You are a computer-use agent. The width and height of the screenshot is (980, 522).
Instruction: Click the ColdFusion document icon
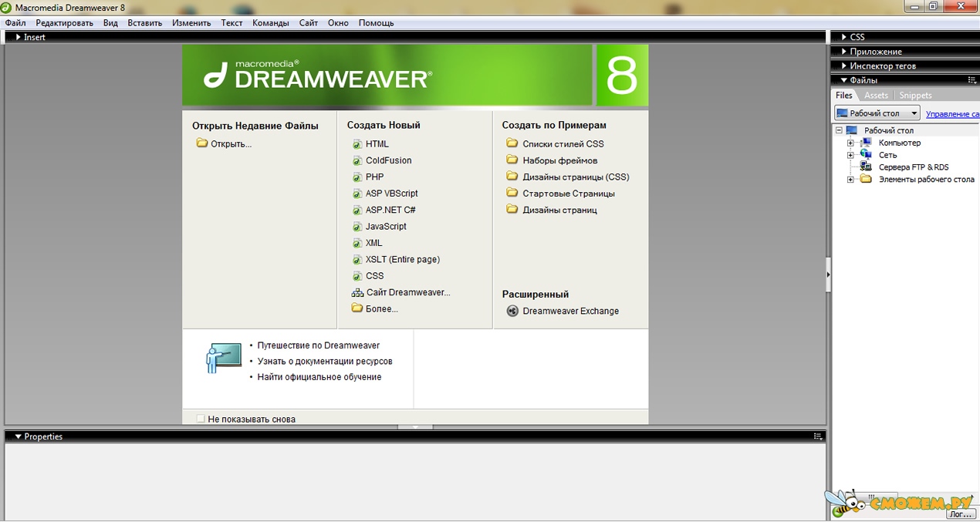tap(357, 160)
